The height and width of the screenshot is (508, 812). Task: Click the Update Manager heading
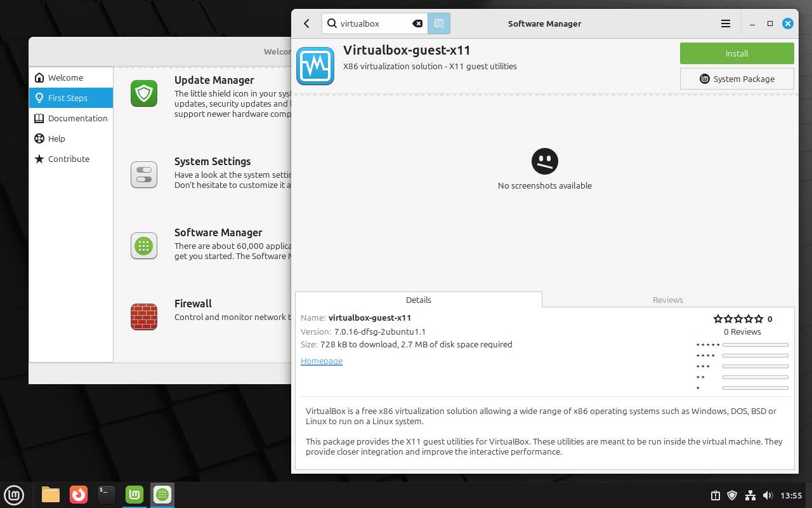(214, 80)
